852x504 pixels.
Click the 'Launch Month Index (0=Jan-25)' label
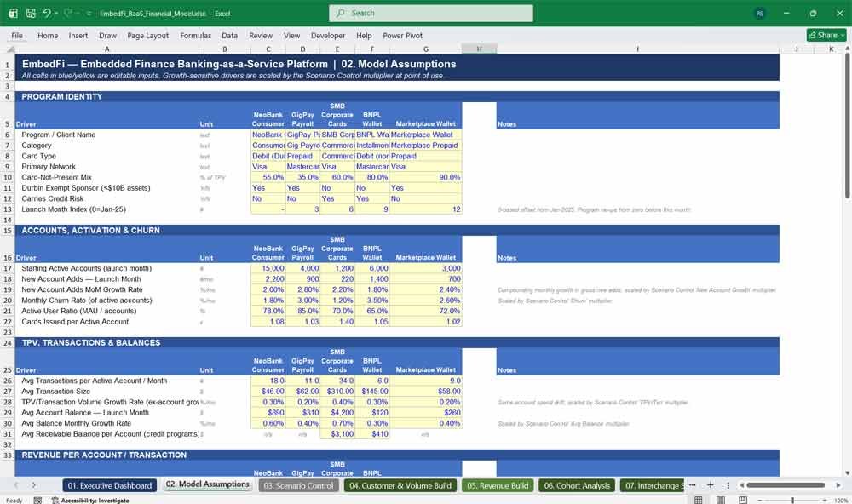(x=74, y=209)
